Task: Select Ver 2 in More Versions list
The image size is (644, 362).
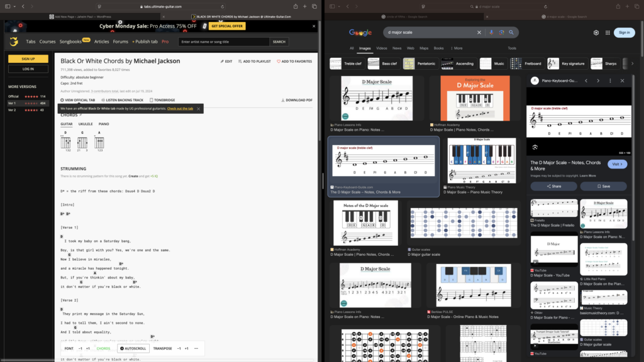Action: (x=12, y=110)
